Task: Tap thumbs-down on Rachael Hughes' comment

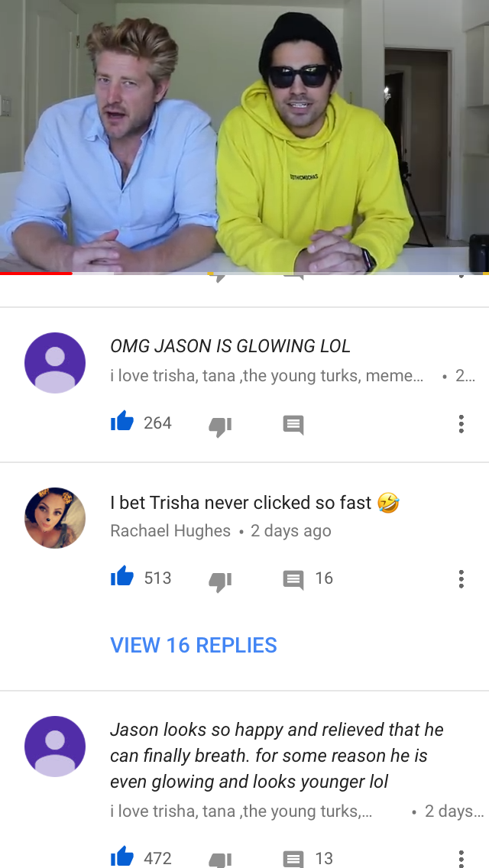Action: point(220,581)
